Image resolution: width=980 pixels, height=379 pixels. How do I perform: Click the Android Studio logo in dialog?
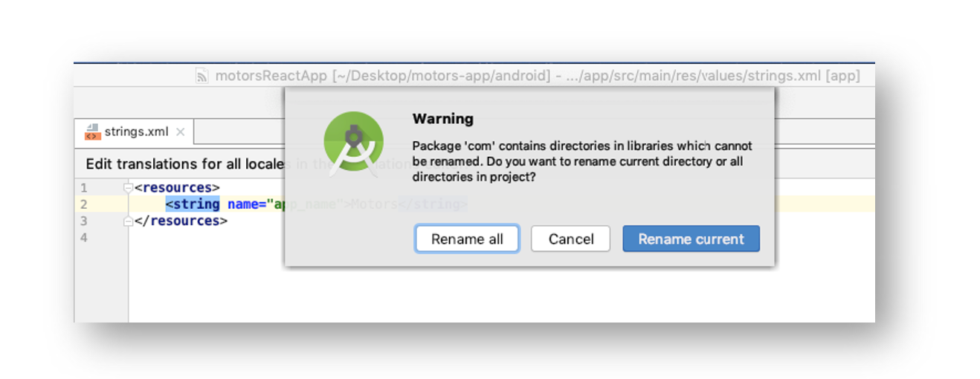point(353,143)
